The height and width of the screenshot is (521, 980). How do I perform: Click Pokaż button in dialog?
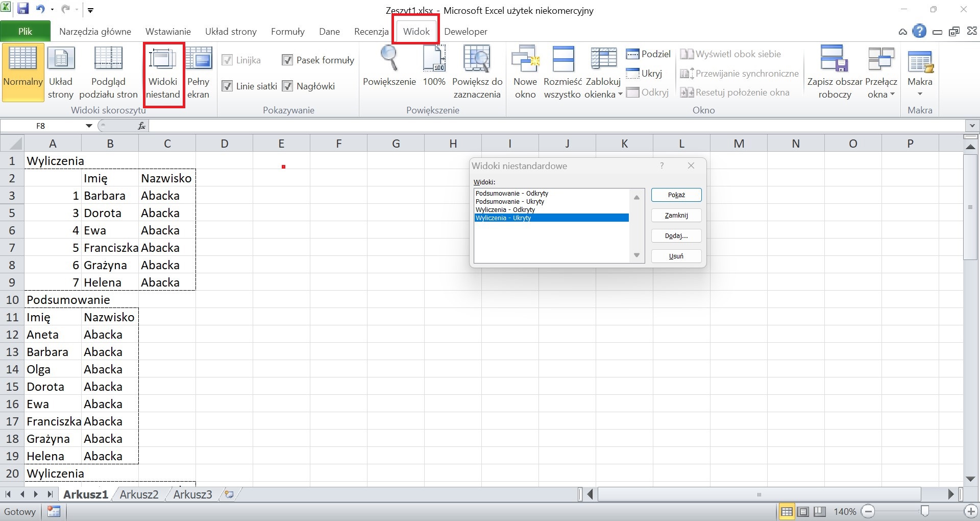676,195
